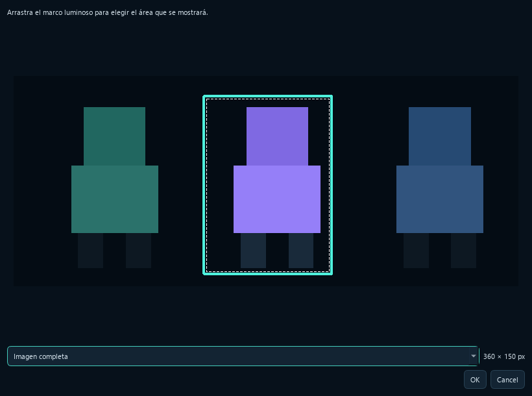Dismiss the dialog with Cancel
Image resolution: width=532 pixels, height=396 pixels.
pyautogui.click(x=507, y=380)
